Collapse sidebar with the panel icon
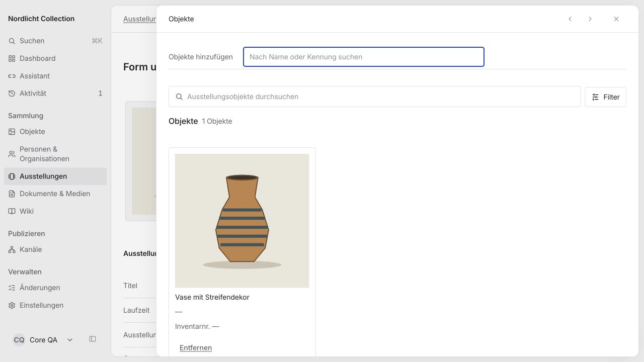This screenshot has width=644, height=362. pos(93,339)
